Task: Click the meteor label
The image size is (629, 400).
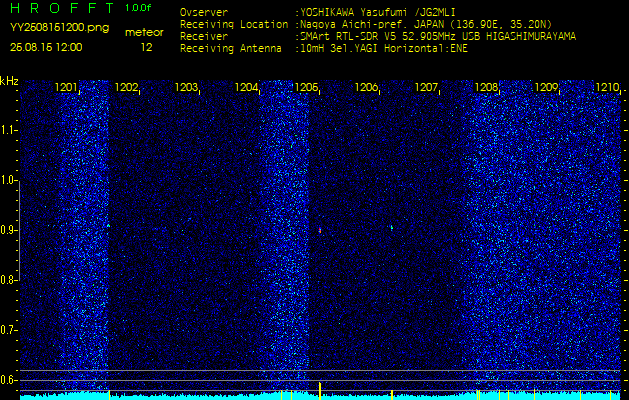Action: (144, 33)
